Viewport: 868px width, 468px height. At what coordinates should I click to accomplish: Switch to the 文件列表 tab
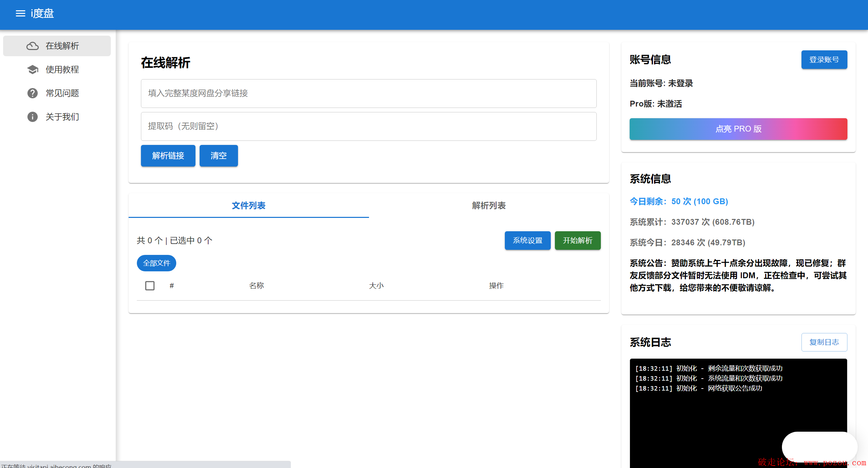249,206
